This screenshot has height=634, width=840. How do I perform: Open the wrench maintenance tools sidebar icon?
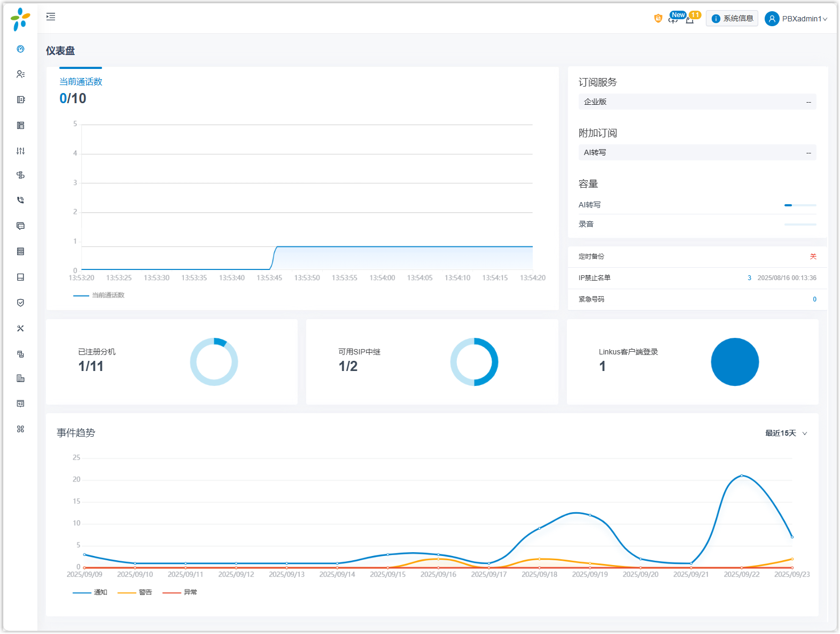tap(20, 328)
